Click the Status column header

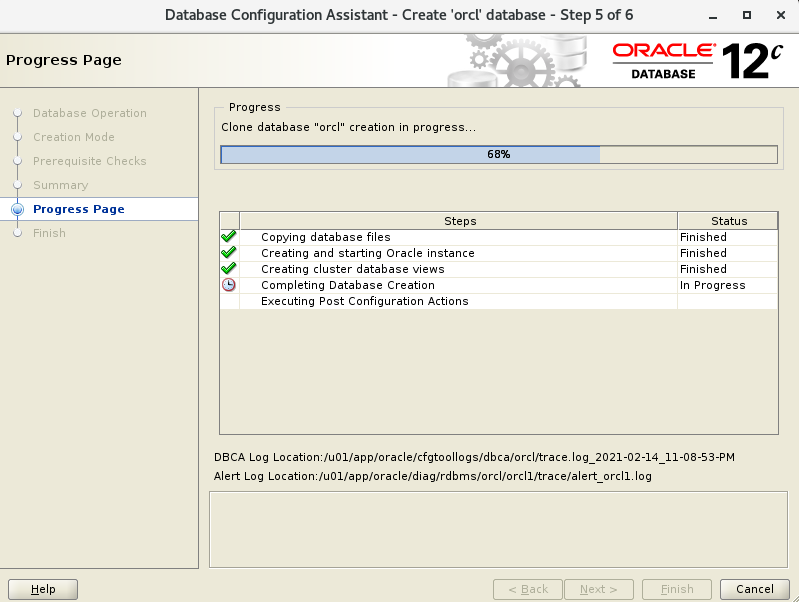728,221
